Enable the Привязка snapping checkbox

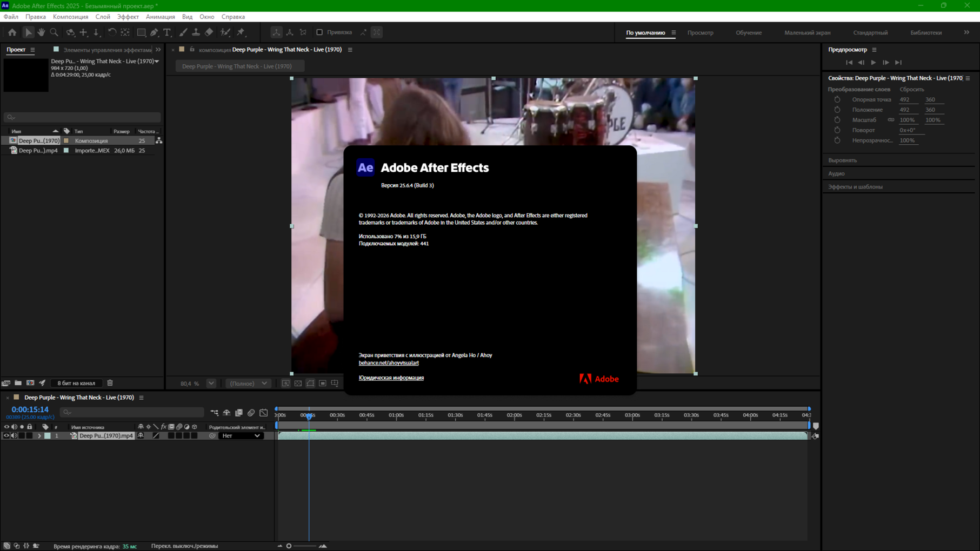(x=319, y=32)
